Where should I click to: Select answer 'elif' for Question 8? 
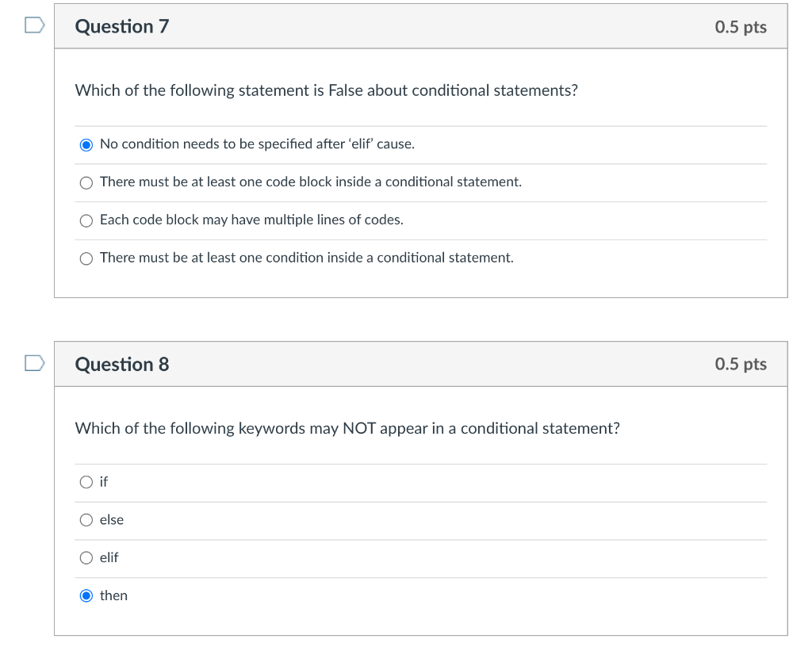point(86,557)
